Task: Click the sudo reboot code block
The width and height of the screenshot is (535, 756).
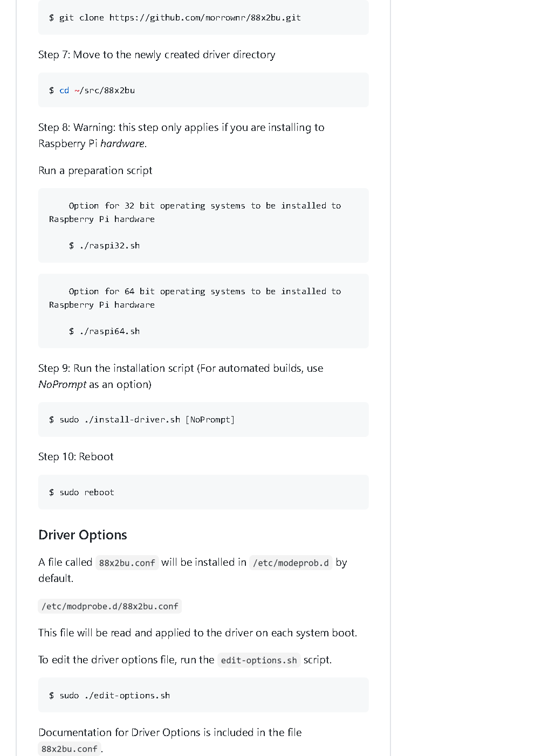Action: click(203, 492)
